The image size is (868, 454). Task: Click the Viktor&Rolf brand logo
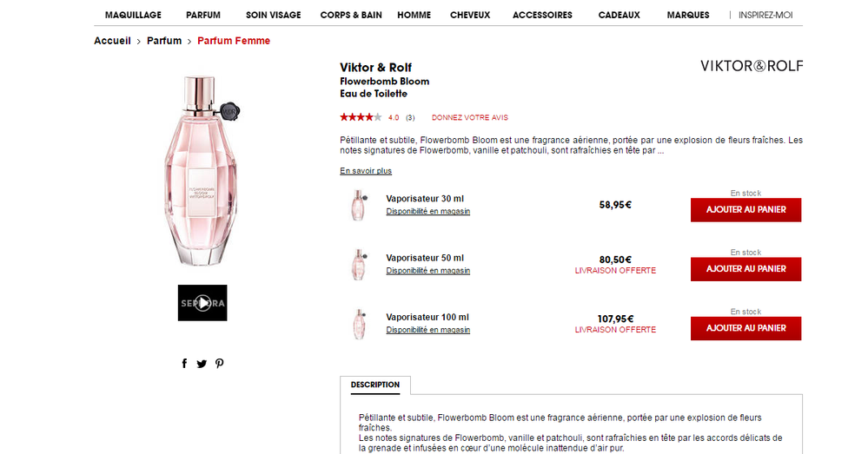752,66
